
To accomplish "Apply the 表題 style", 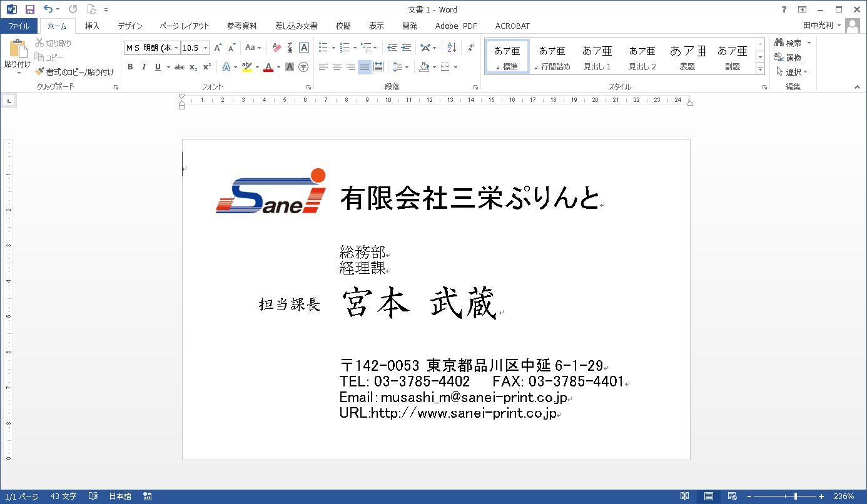I will point(687,56).
